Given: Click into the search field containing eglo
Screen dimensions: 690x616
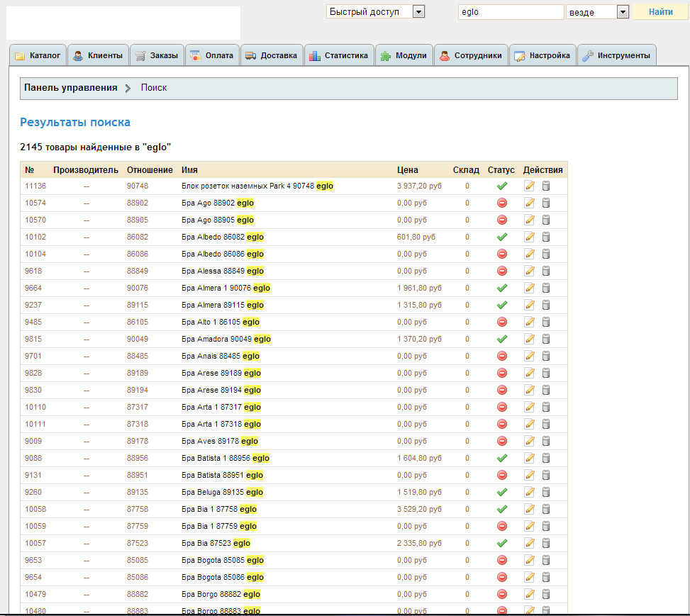Looking at the screenshot, I should pyautogui.click(x=511, y=12).
